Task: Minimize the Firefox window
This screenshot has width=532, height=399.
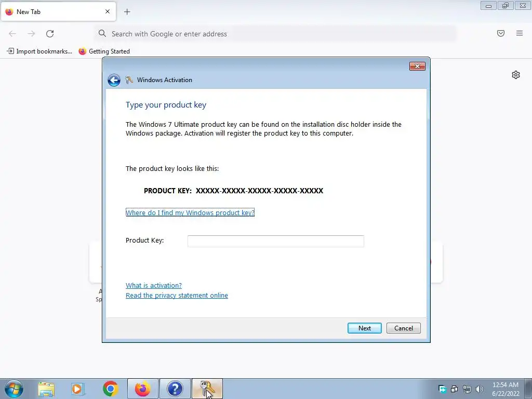Action: (x=488, y=5)
